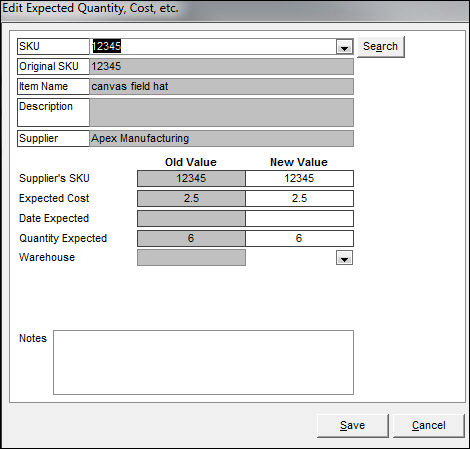Screen dimensions: 470x449
Task: Open the SKU dropdown arrow
Action: point(344,48)
